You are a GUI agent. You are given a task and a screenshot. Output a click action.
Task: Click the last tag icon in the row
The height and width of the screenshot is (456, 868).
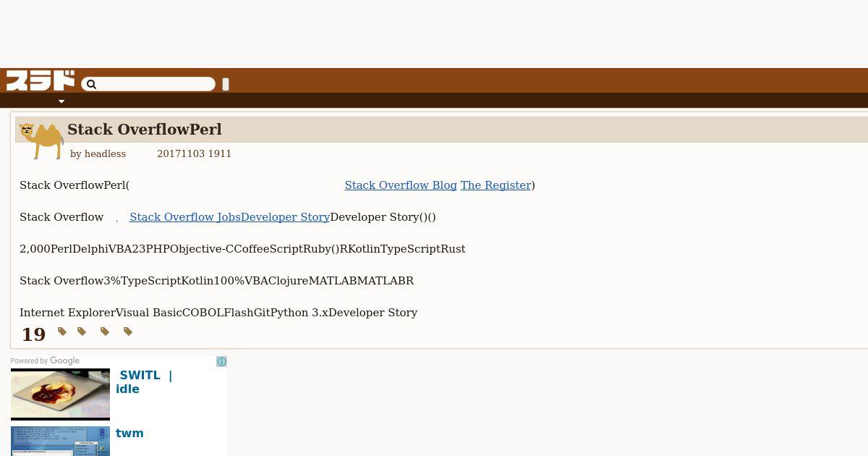[x=128, y=332]
